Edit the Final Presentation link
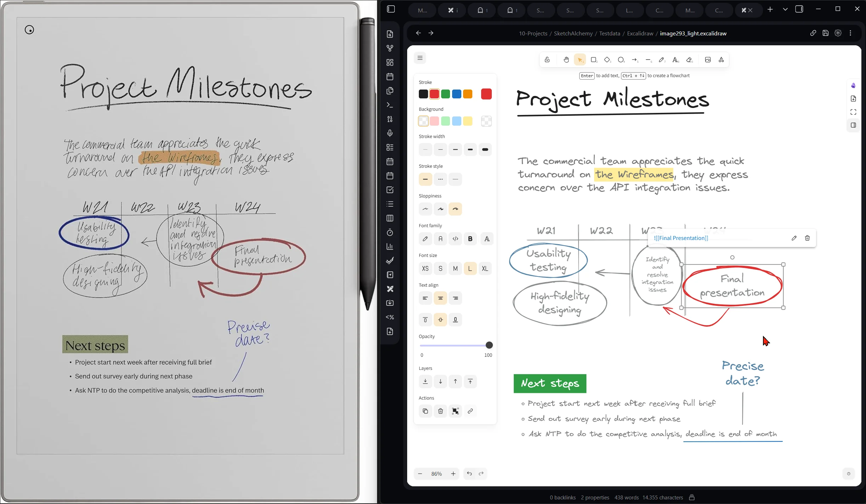Image resolution: width=866 pixels, height=504 pixels. tap(794, 238)
